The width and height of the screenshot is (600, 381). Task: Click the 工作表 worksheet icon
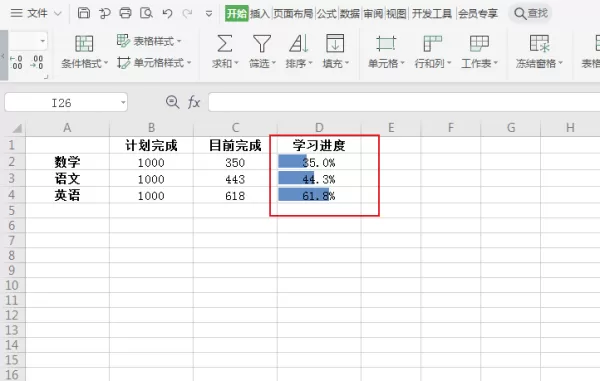[x=479, y=44]
